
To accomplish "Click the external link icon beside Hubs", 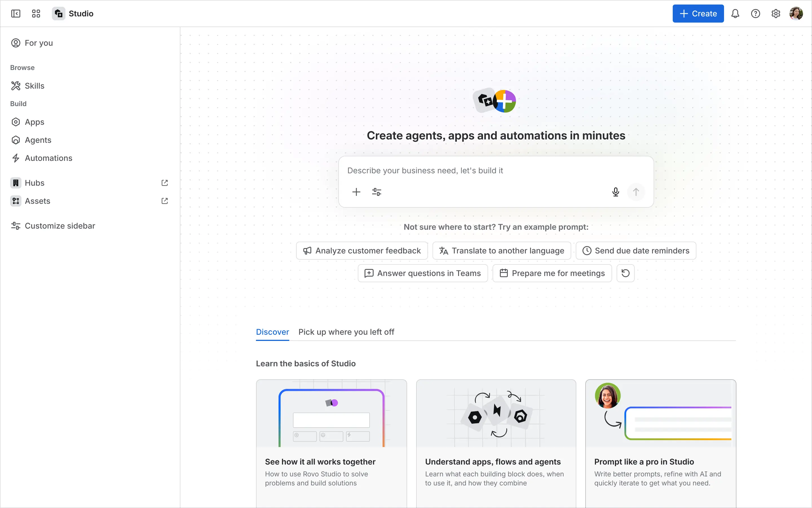I will 164,183.
